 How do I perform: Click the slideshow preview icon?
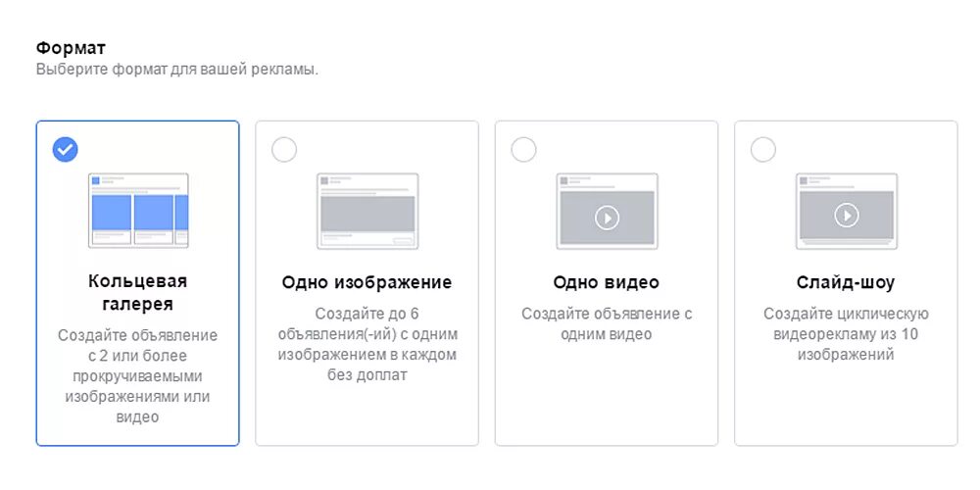[x=846, y=210]
